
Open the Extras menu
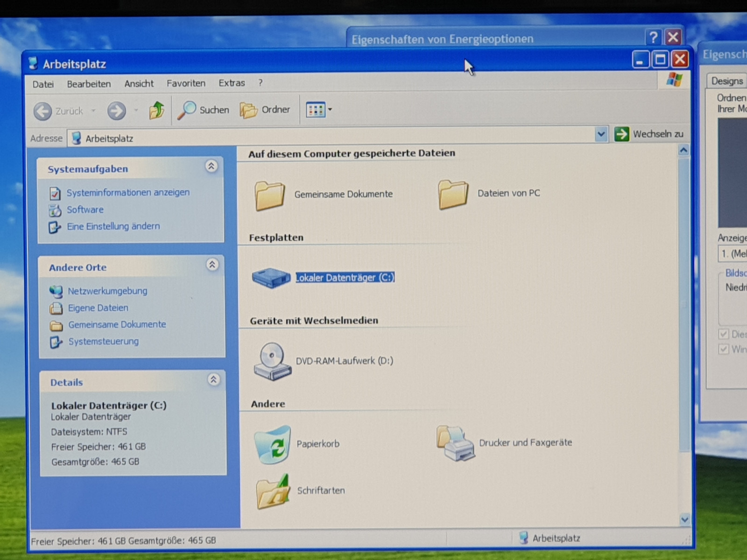(x=232, y=83)
